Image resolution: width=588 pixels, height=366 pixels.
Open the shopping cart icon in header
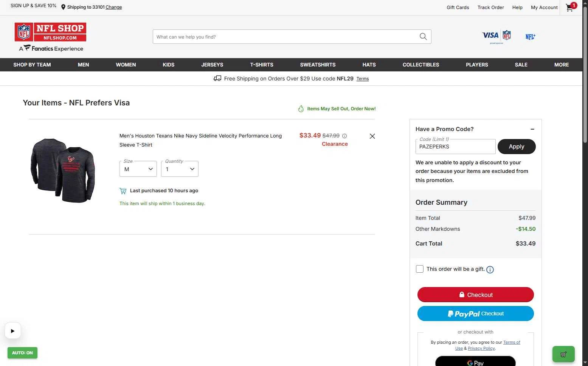(x=570, y=7)
